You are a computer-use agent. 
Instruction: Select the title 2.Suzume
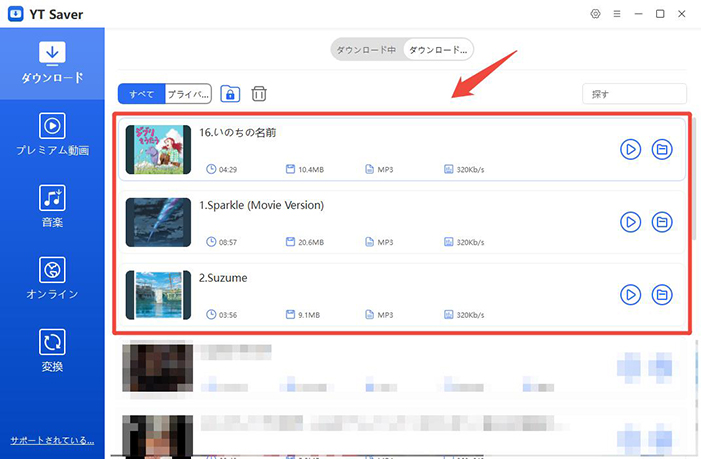(223, 278)
